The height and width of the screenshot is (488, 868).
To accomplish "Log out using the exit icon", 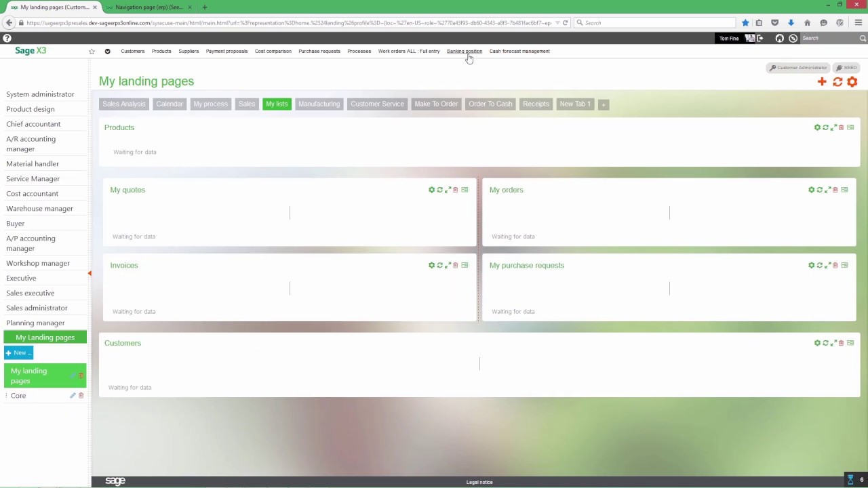I will point(759,38).
